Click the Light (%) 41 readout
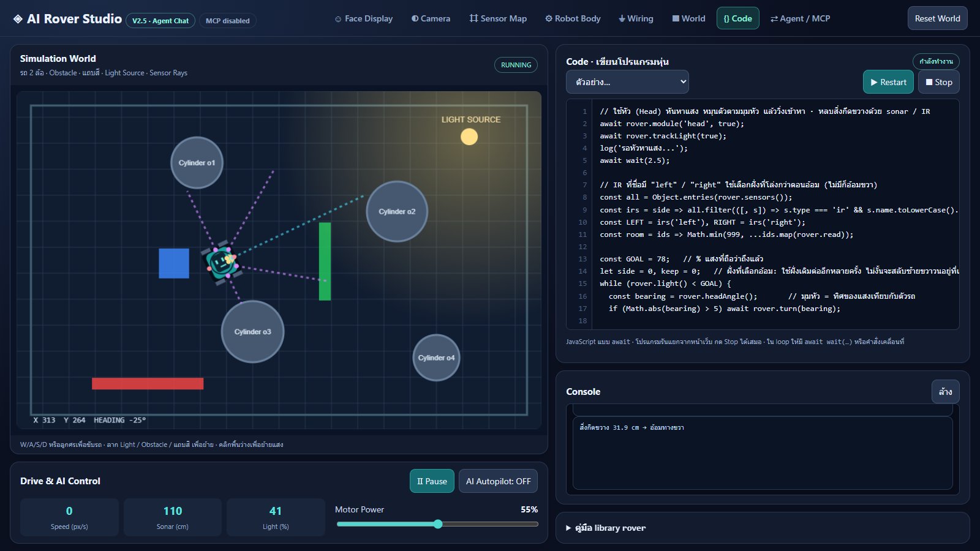The height and width of the screenshot is (551, 980). pyautogui.click(x=276, y=517)
